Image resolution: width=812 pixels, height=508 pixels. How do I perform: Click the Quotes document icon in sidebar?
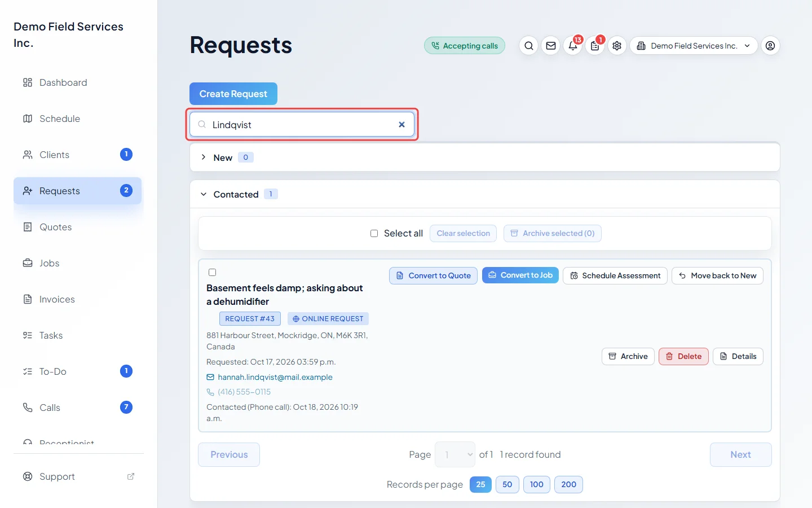(28, 227)
